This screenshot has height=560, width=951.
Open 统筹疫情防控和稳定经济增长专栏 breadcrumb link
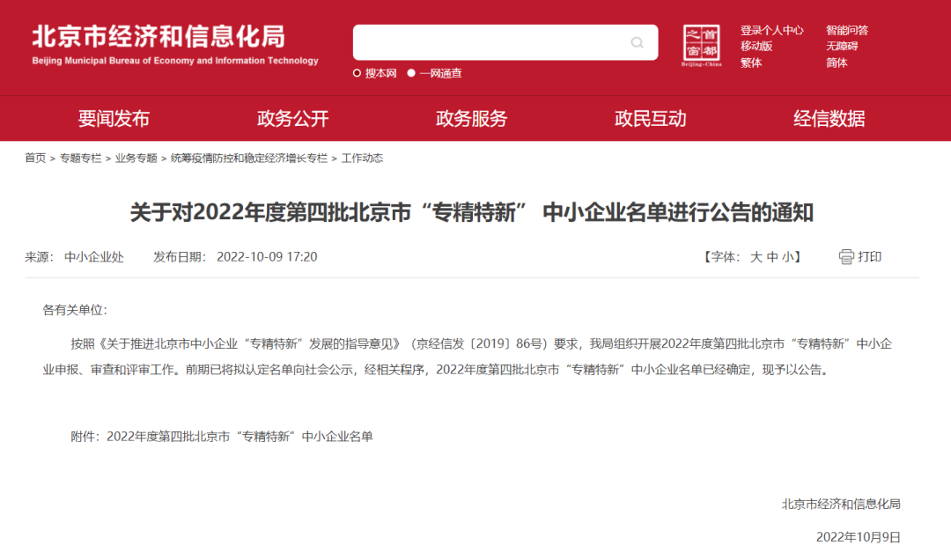[x=248, y=158]
